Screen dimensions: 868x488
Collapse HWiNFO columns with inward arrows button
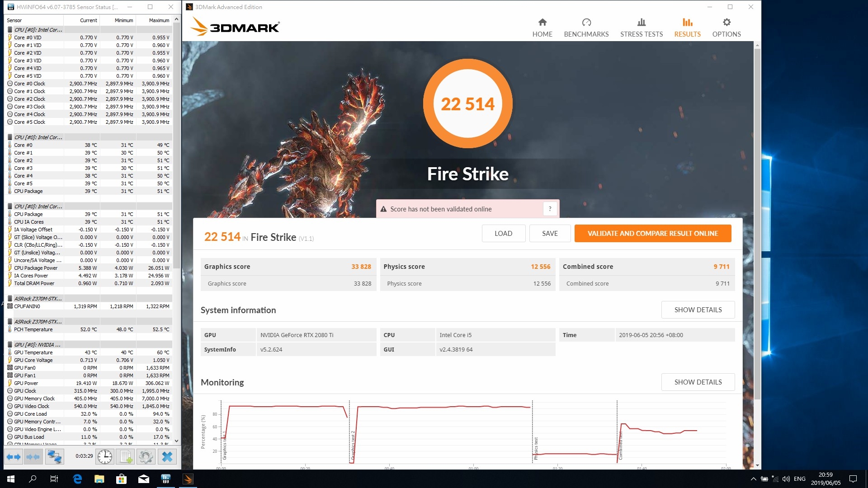tap(33, 457)
